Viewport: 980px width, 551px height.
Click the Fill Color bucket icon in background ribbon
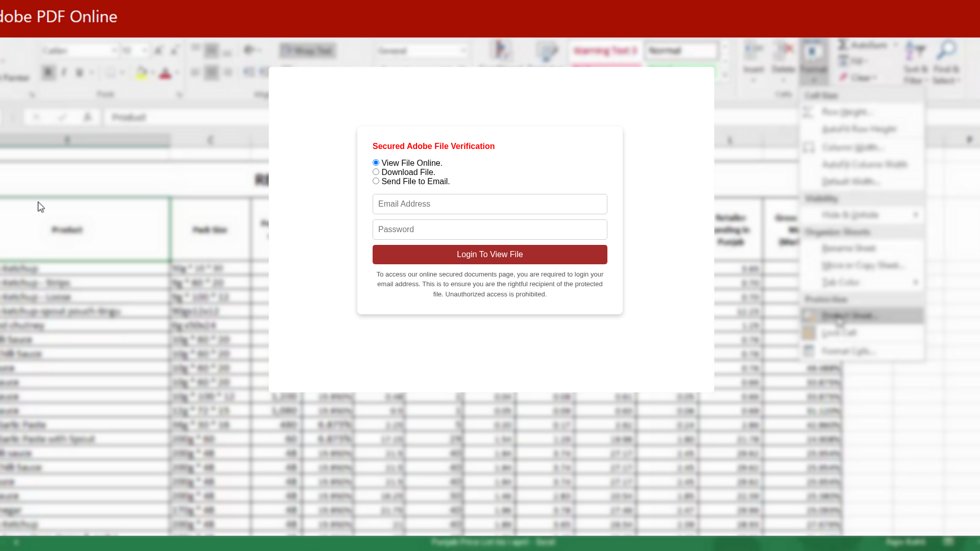[x=141, y=72]
